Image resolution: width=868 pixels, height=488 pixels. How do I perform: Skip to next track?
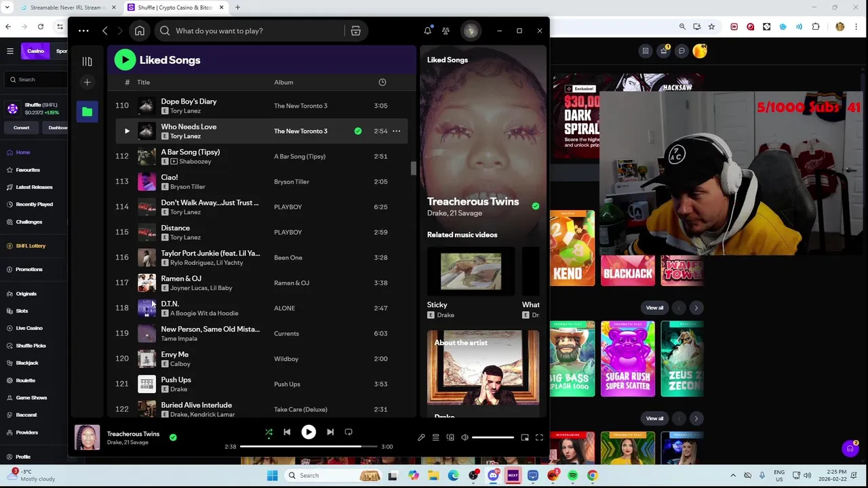(x=330, y=432)
